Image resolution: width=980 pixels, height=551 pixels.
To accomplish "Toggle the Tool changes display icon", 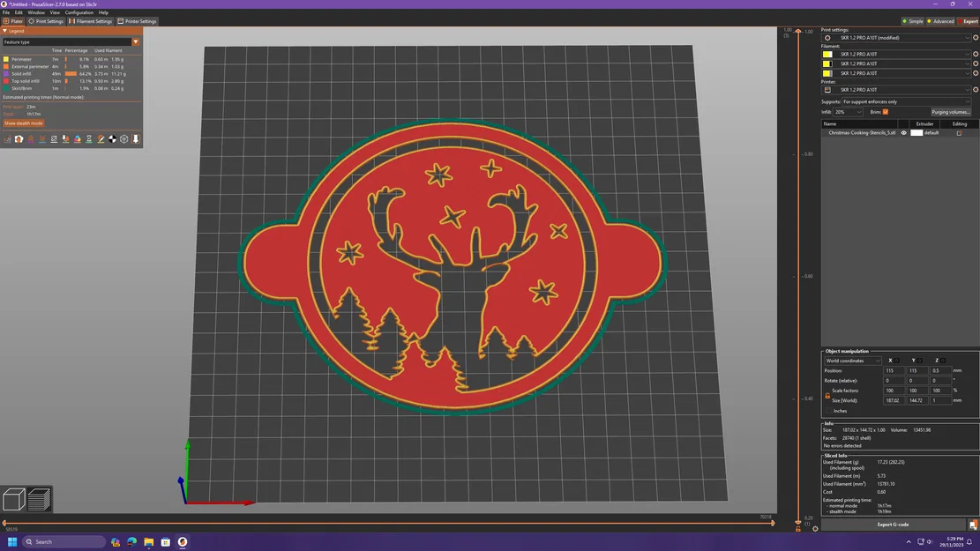I will 65,139.
